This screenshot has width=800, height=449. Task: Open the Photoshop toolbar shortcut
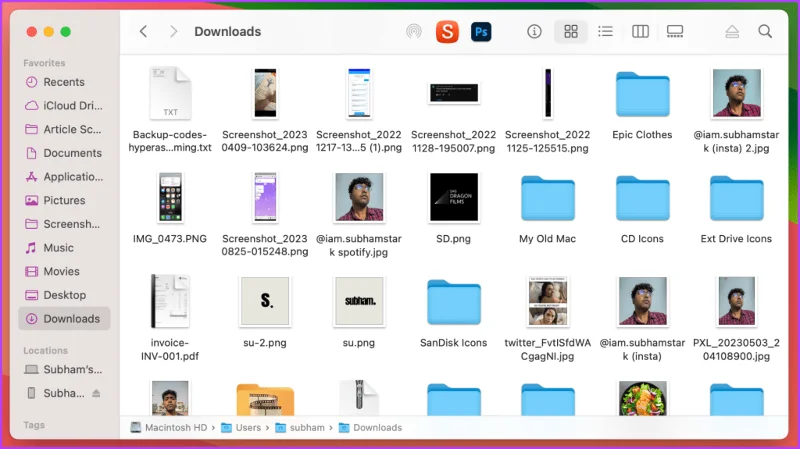pos(481,32)
